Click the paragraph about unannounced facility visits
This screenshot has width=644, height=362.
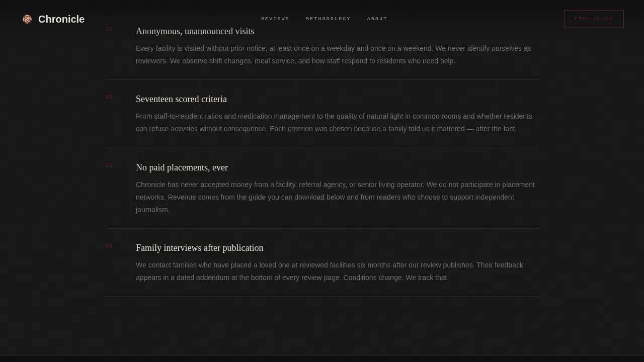tap(334, 55)
